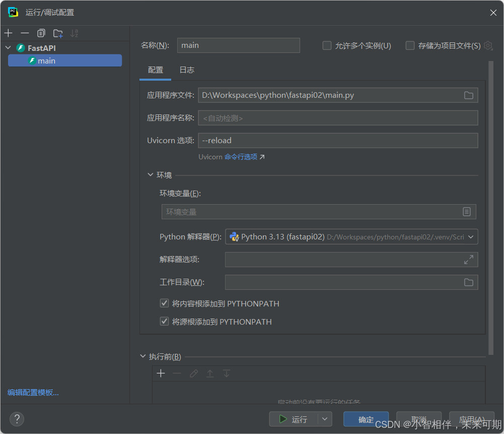Click the 取消 button
Screen dimensions: 504x434
pyautogui.click(x=419, y=419)
